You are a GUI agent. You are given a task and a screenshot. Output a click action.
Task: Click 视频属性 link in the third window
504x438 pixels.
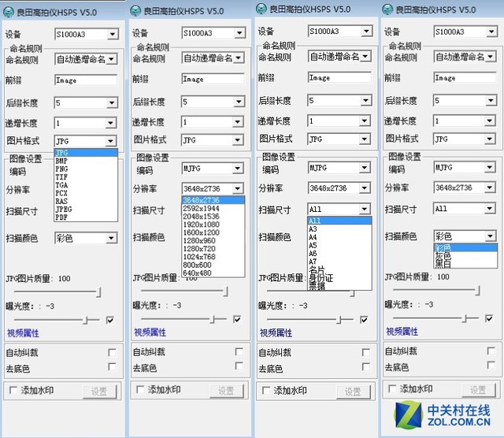[x=276, y=333]
